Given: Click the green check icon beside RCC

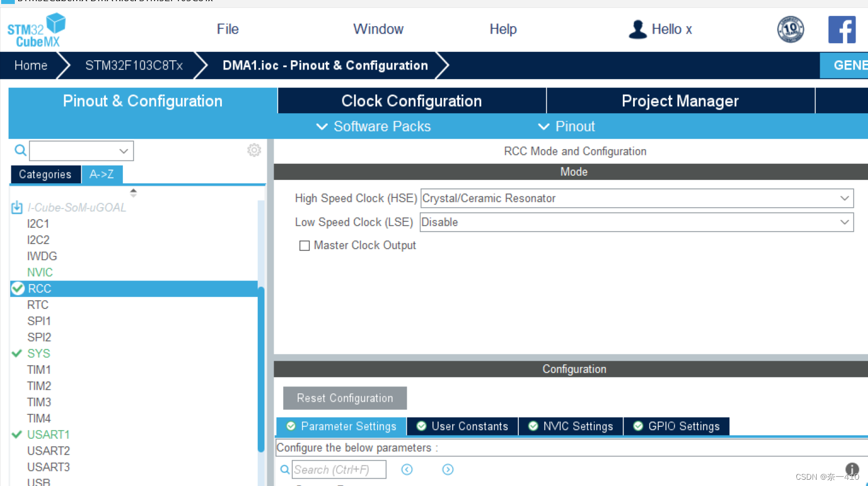Looking at the screenshot, I should pyautogui.click(x=18, y=289).
